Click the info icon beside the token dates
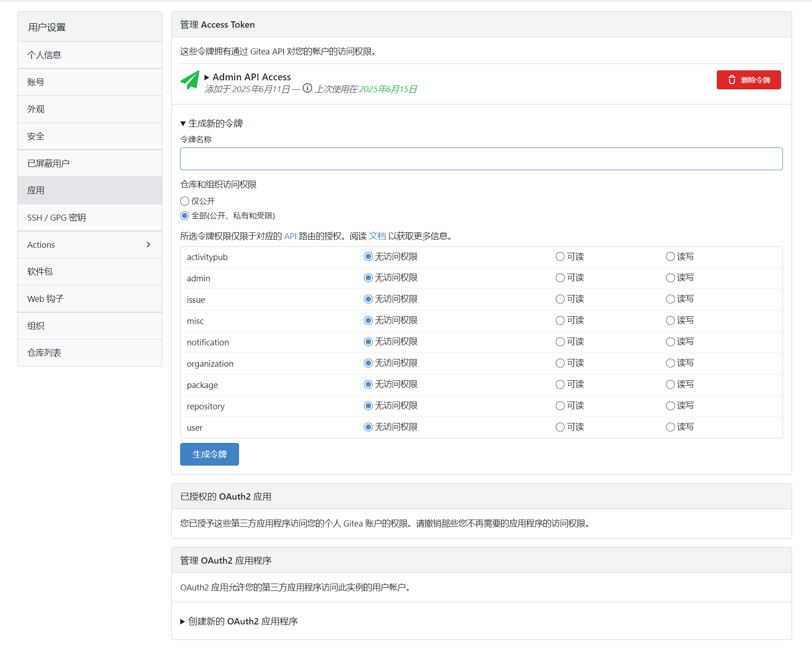 307,88
